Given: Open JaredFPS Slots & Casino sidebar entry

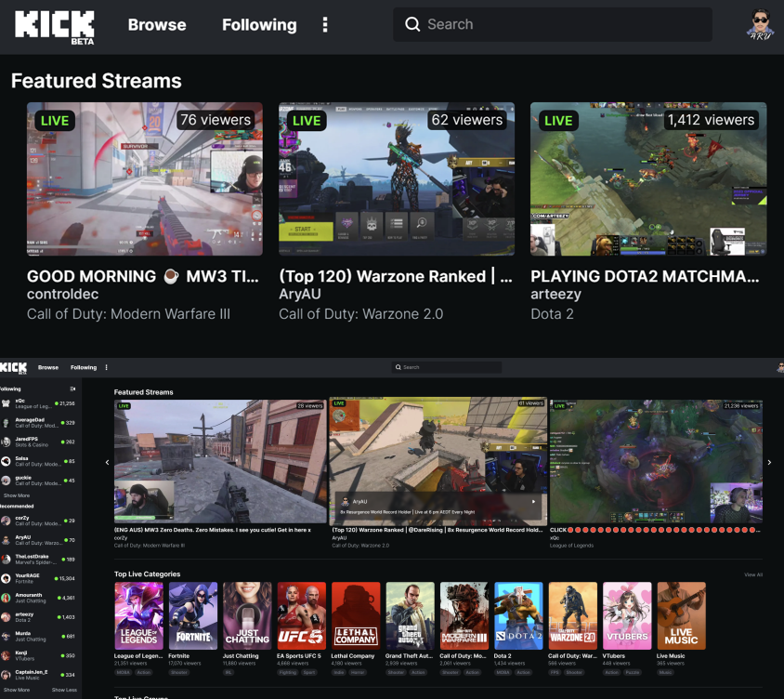Looking at the screenshot, I should (38, 442).
